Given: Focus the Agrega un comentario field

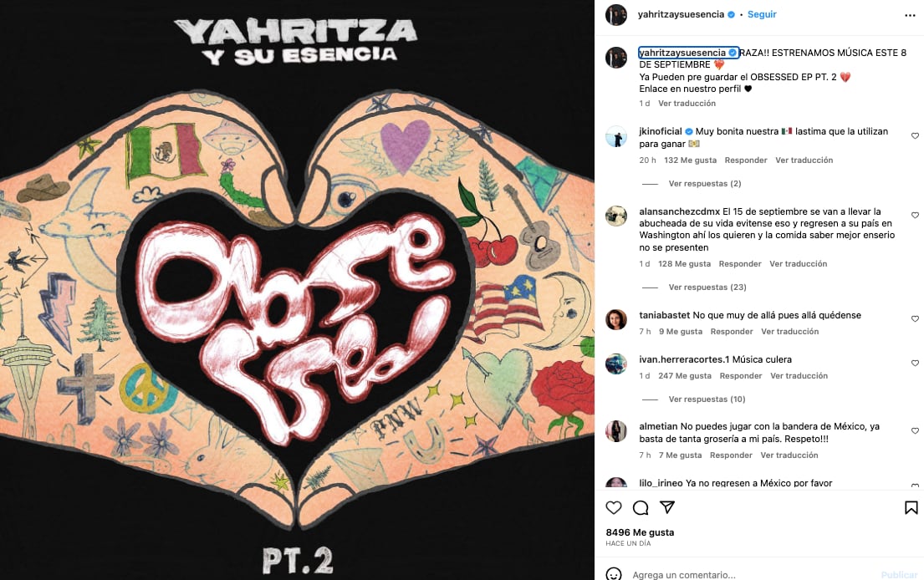Looking at the screenshot, I should pos(748,575).
